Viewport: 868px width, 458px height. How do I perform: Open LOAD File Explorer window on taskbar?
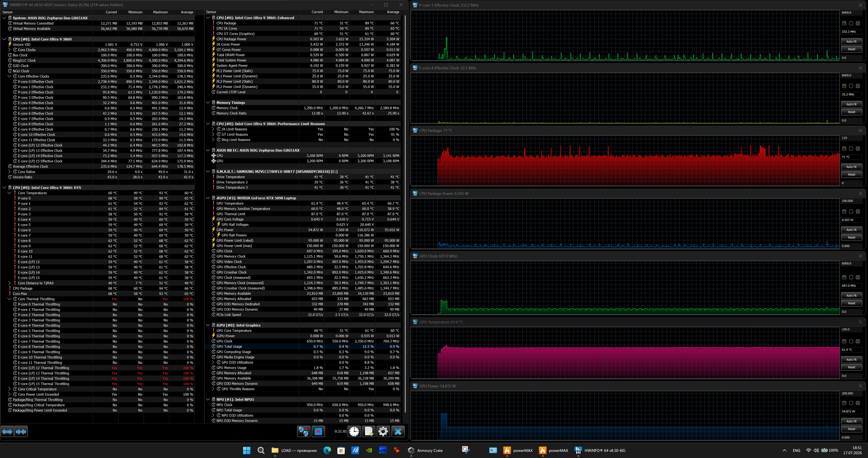coord(294,450)
